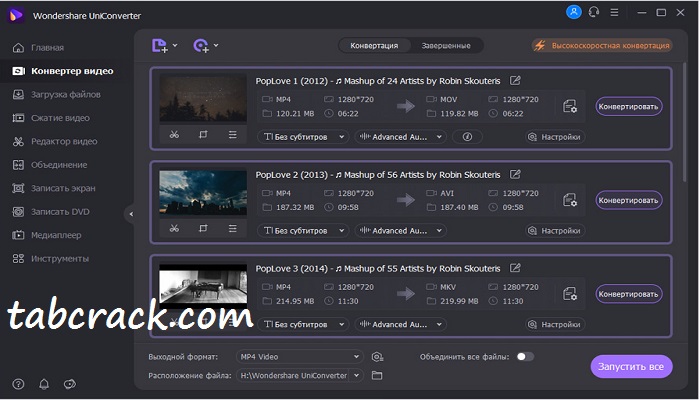Open Сжатие видео in sidebar
Image resolution: width=700 pixels, height=400 pixels.
click(51, 118)
